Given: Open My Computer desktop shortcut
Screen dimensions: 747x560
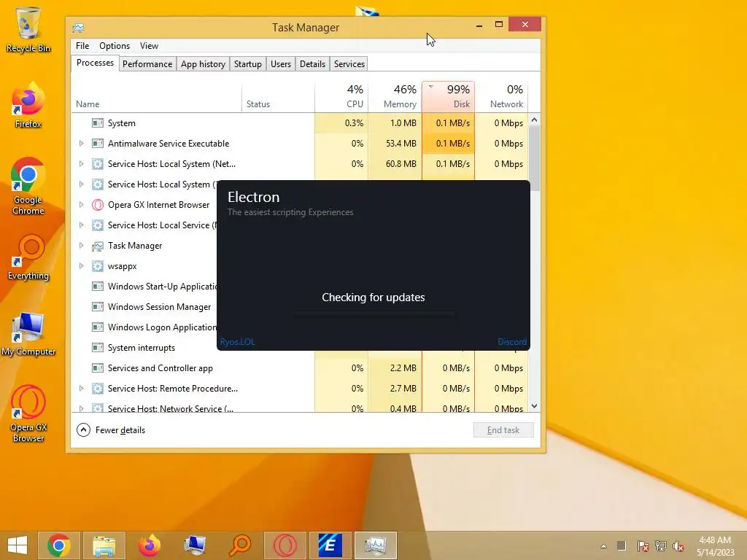Looking at the screenshot, I should (x=28, y=333).
